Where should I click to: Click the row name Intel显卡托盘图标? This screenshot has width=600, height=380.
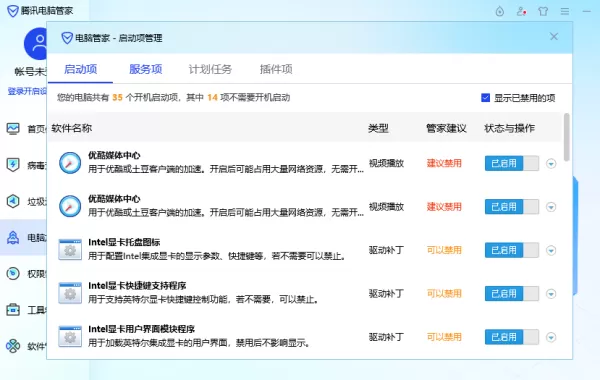point(124,242)
